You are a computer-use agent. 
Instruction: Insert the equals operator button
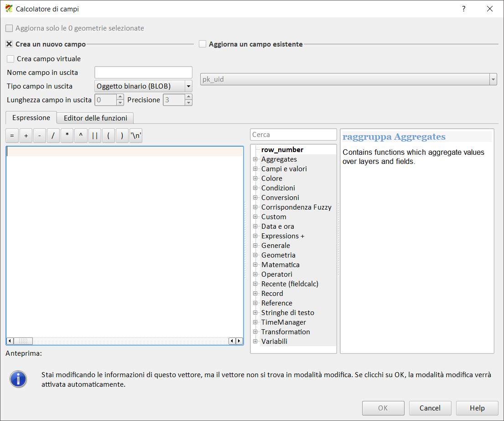12,136
